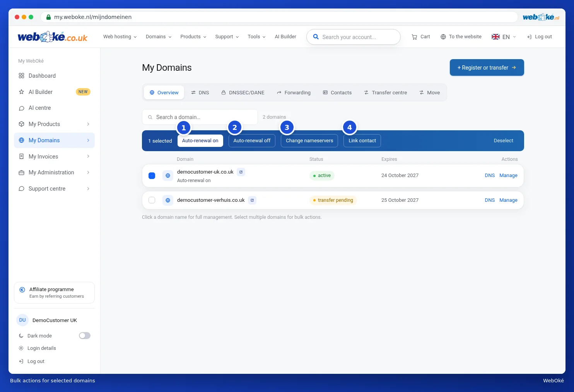Open the Transfer centre tab
Viewport: 574px width, 392px height.
(x=386, y=93)
